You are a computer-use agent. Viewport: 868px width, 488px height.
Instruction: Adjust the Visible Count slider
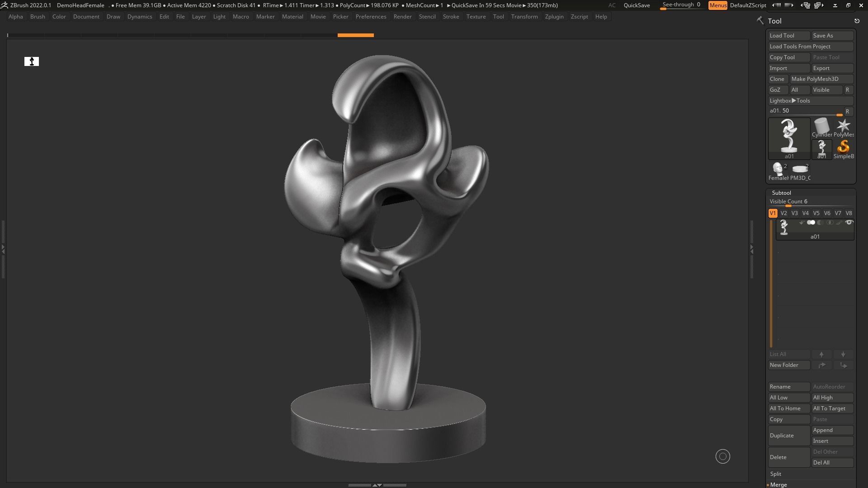tap(811, 202)
